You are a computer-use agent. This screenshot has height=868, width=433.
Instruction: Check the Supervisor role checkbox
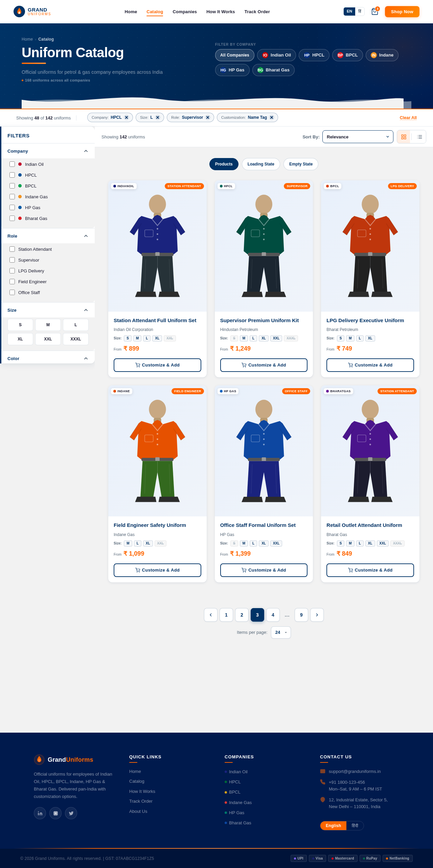(12, 260)
